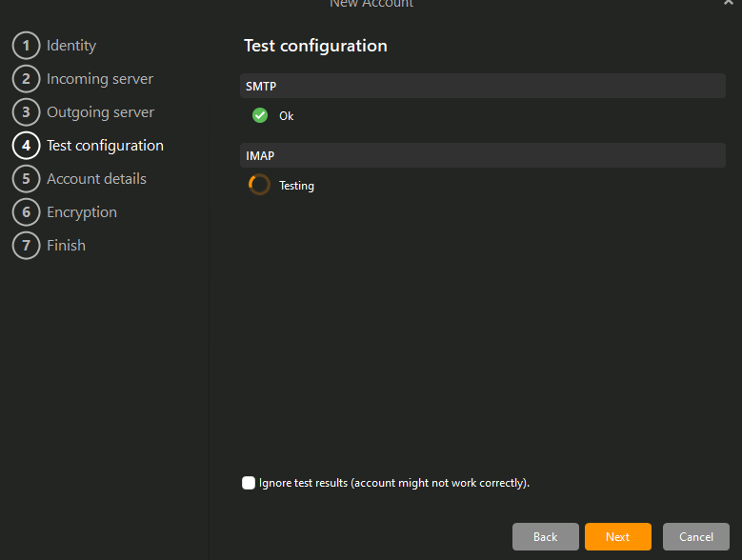Open the Outgoing server step label

(100, 112)
